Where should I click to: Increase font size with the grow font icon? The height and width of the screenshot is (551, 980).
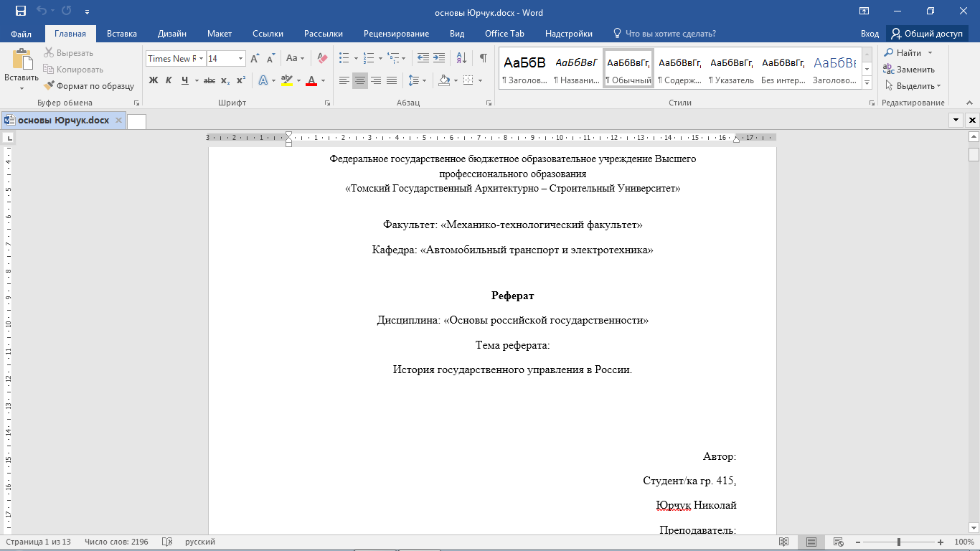(255, 59)
